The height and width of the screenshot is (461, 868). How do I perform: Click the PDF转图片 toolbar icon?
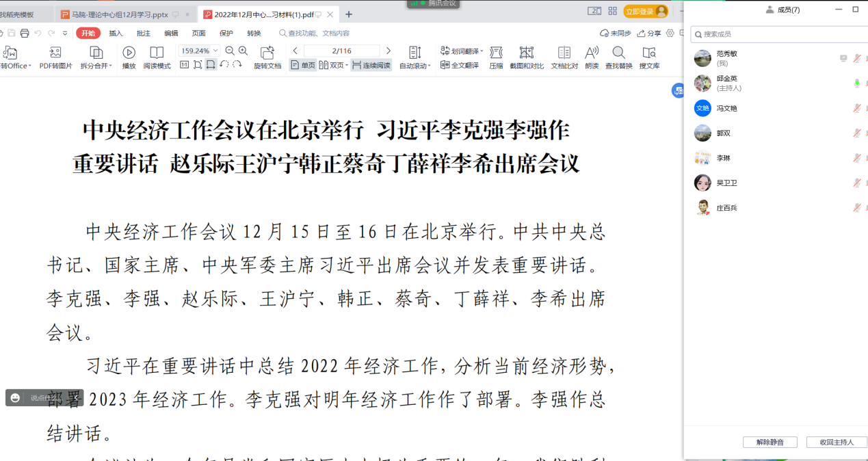pyautogui.click(x=55, y=53)
